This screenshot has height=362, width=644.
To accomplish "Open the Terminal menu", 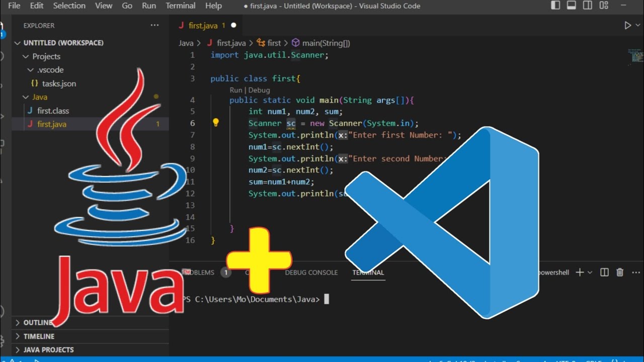I will [x=181, y=6].
